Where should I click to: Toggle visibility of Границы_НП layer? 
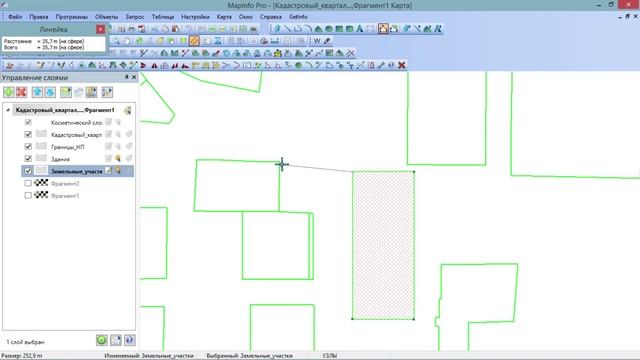pyautogui.click(x=28, y=147)
